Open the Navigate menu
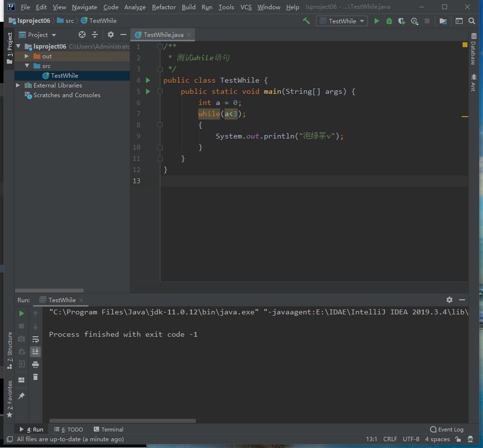 (x=85, y=7)
